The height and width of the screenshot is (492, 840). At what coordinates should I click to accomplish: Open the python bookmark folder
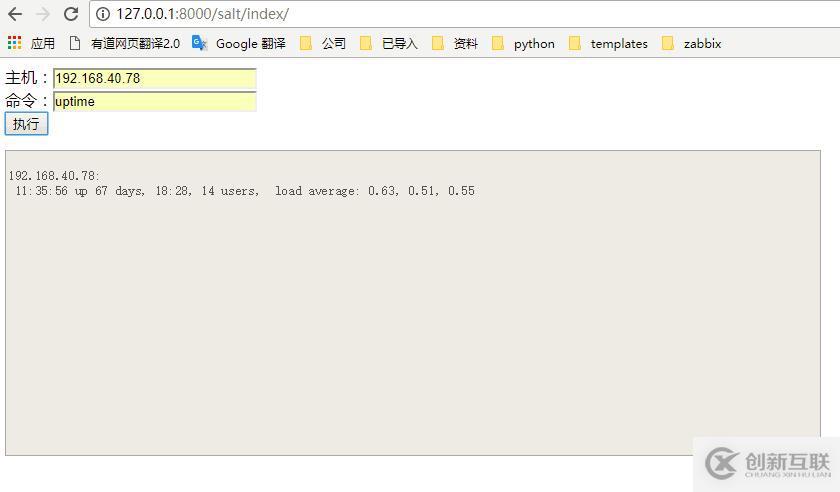pos(523,43)
